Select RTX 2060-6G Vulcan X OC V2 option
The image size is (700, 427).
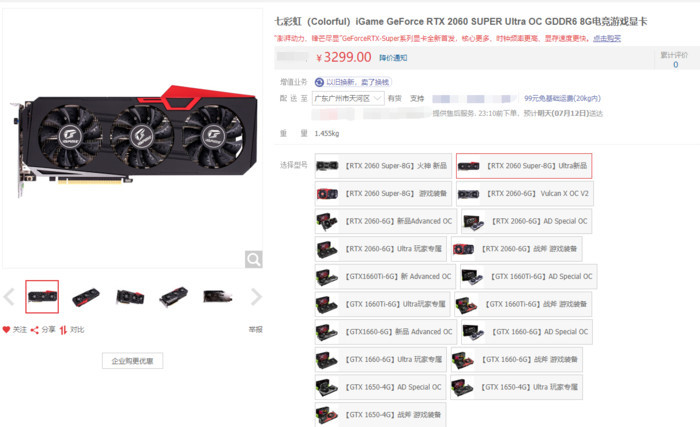[525, 193]
